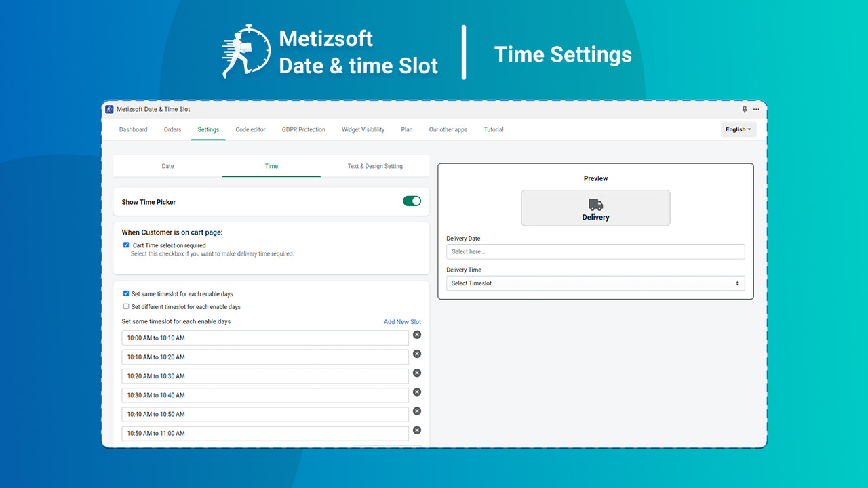Select the Settings tab
This screenshot has width=868, height=488.
click(208, 129)
